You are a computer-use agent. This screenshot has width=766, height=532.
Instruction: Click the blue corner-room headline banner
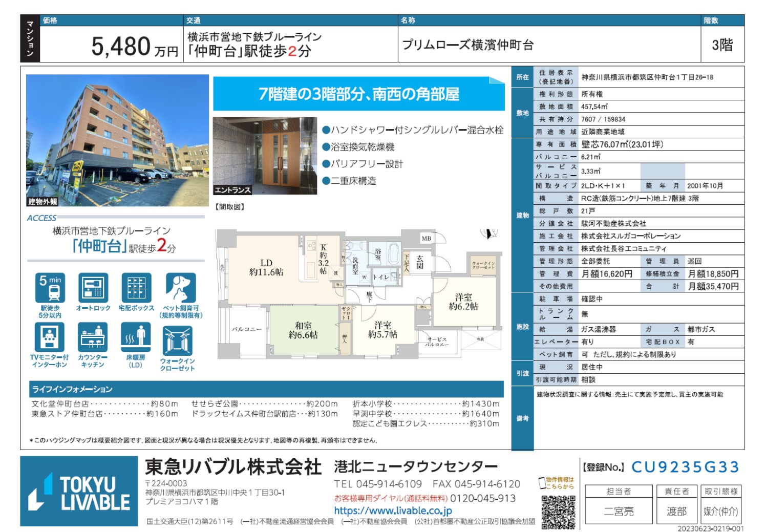tap(358, 94)
